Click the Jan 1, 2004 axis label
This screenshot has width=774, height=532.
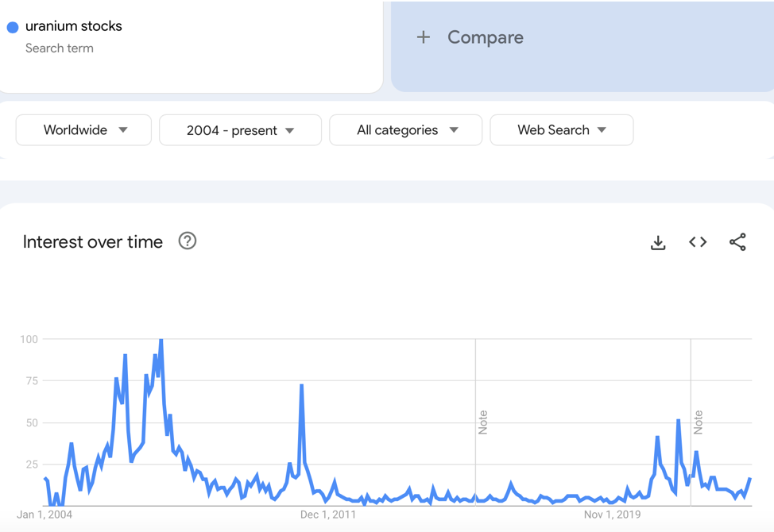(x=45, y=515)
